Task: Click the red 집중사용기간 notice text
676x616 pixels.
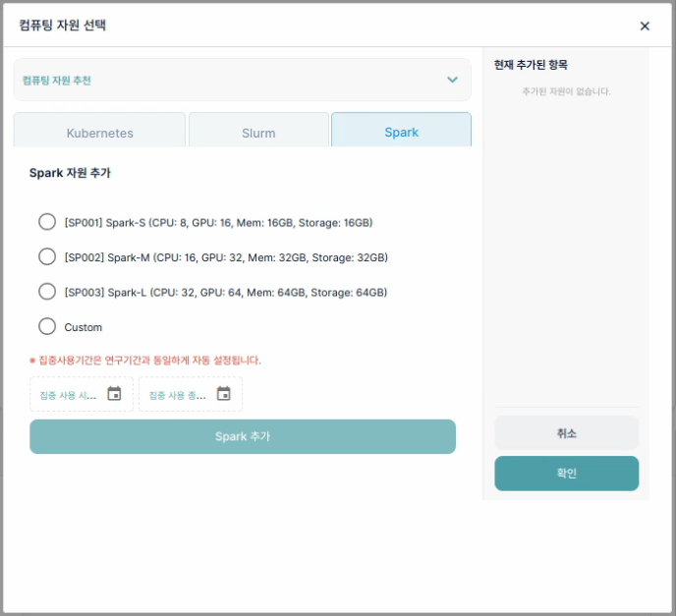Action: pos(145,360)
